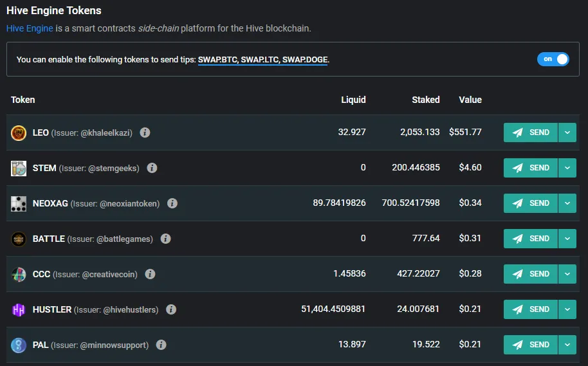588x366 pixels.
Task: Send LEO tokens
Action: [x=531, y=133]
